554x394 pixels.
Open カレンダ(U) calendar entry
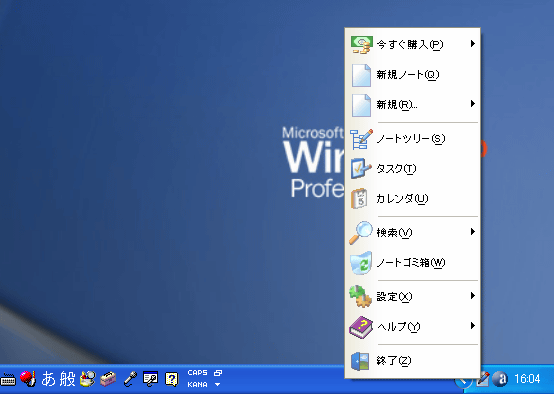point(412,199)
